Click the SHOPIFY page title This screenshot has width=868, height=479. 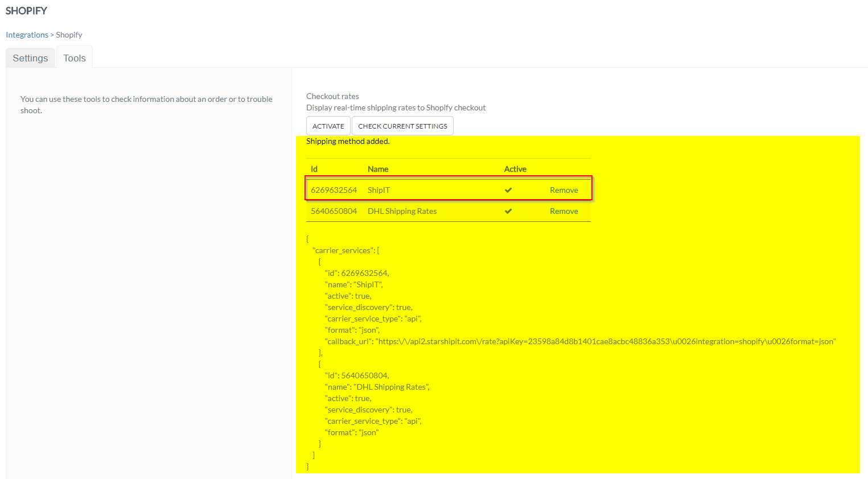click(x=26, y=11)
